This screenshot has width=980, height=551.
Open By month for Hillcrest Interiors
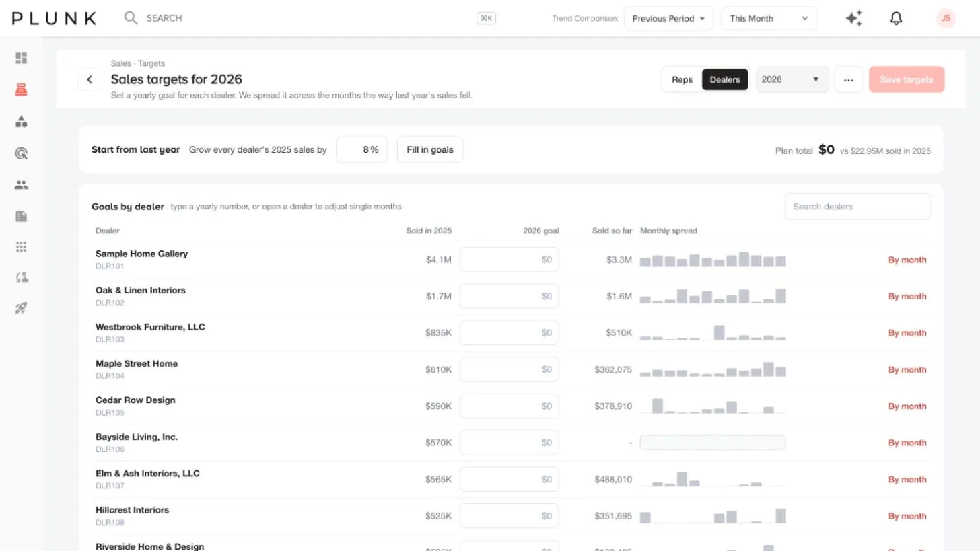click(x=907, y=516)
